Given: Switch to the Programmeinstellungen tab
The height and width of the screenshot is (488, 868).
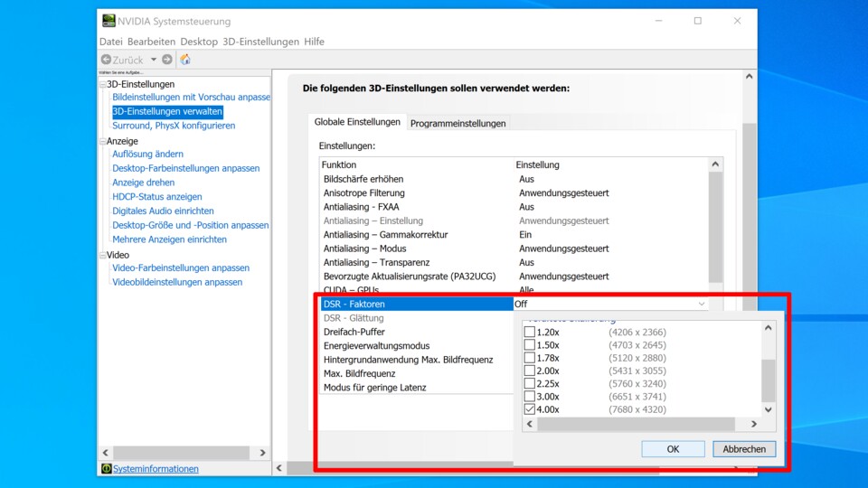Looking at the screenshot, I should (458, 123).
